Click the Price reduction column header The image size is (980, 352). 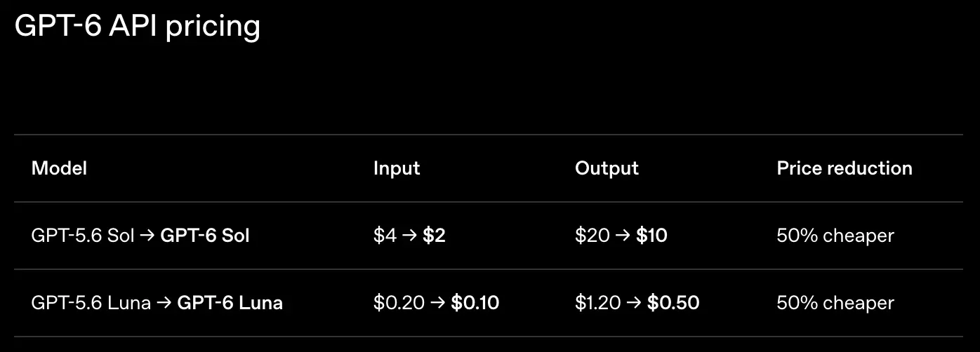click(845, 168)
